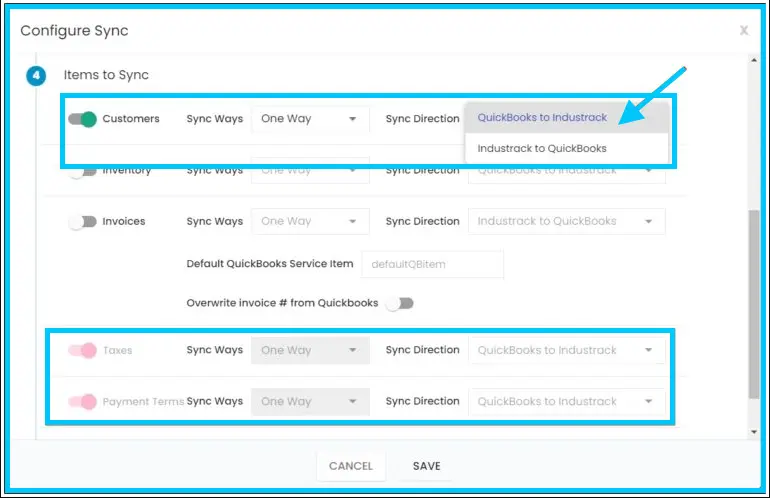Image resolution: width=770 pixels, height=498 pixels.
Task: Select QuickBooks to Industrack option
Action: (567, 117)
